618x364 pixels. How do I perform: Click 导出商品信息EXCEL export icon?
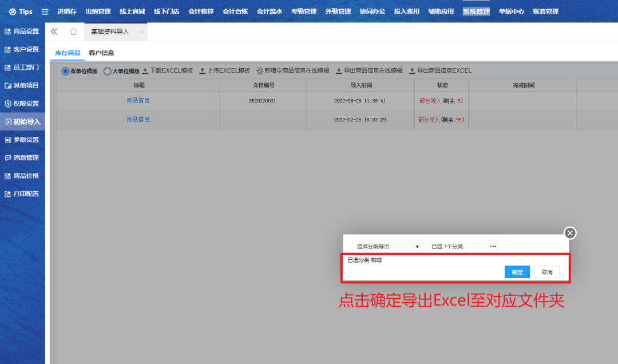click(x=412, y=71)
